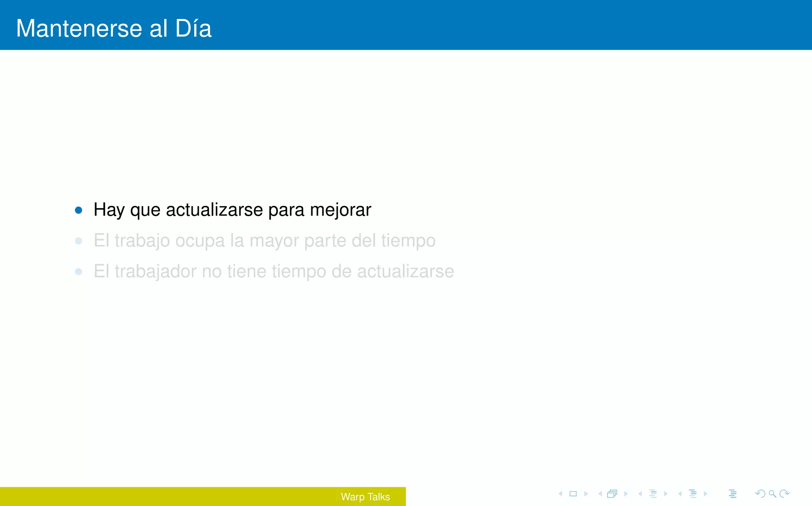Click the bullet 'Hay que actualizarse para mejorar'

point(232,210)
